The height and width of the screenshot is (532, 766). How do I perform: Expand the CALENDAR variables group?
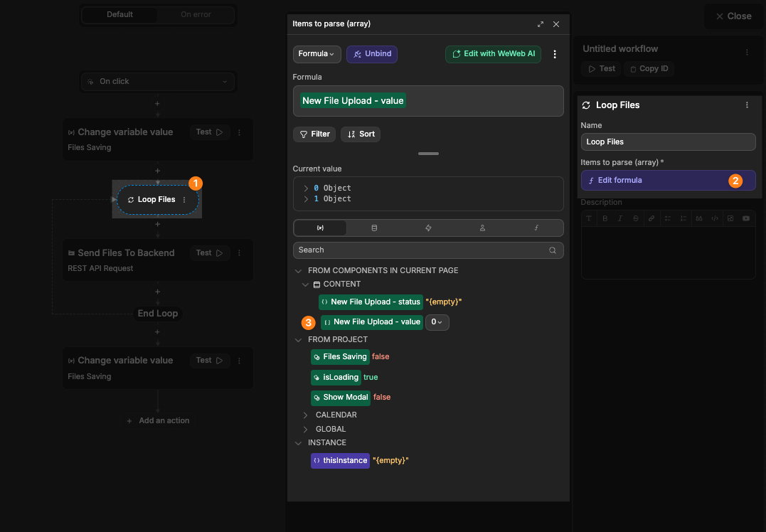pos(306,415)
